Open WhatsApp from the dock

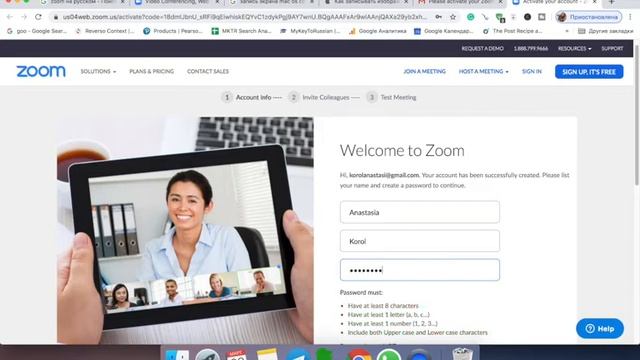click(x=389, y=355)
